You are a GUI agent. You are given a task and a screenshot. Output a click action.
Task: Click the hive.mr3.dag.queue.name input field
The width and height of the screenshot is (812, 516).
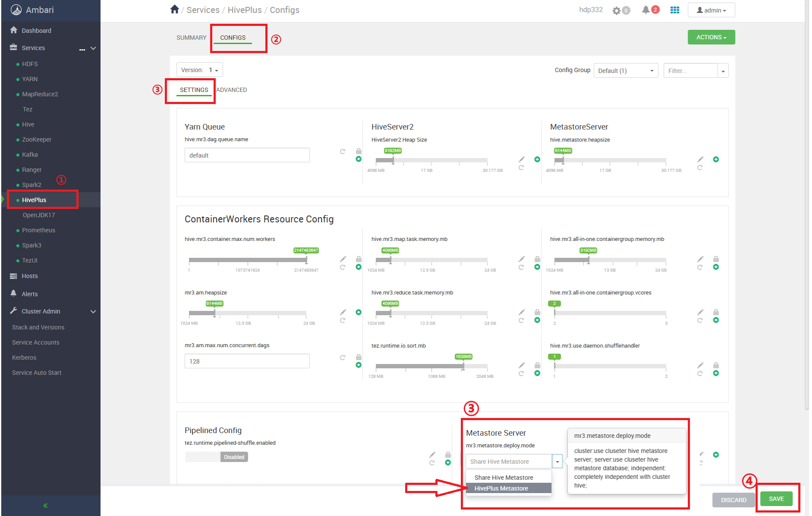point(247,155)
